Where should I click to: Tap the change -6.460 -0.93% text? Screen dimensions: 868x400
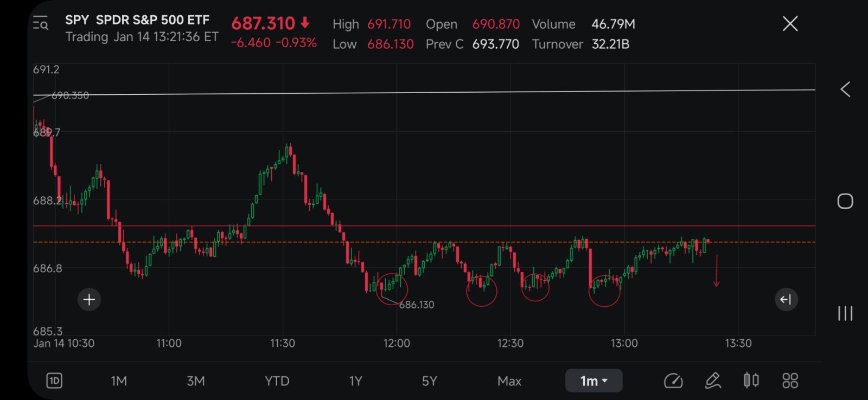pyautogui.click(x=274, y=43)
